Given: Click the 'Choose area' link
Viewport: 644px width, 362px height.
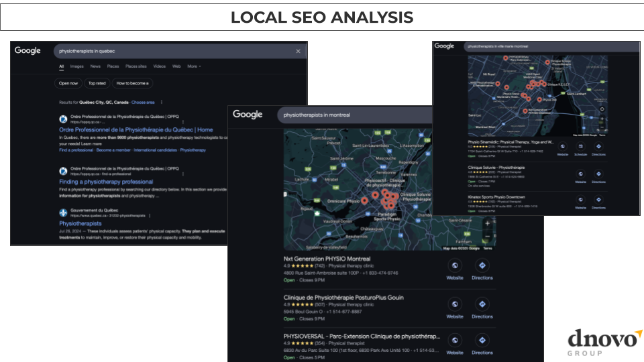Looking at the screenshot, I should point(143,103).
